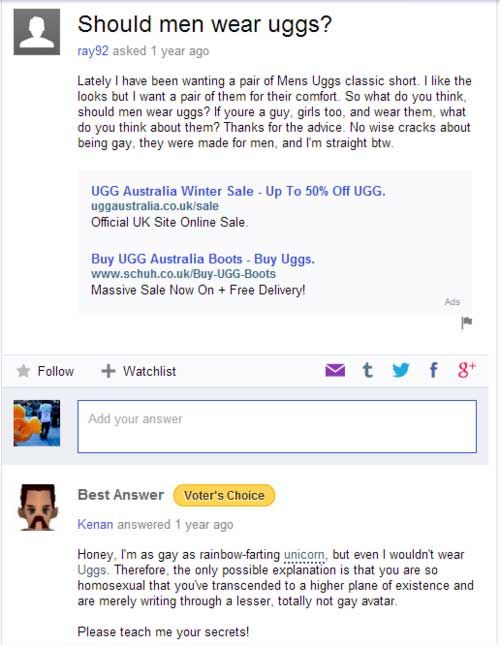This screenshot has width=500, height=645.
Task: Share the question on Facebook
Action: pyautogui.click(x=433, y=370)
